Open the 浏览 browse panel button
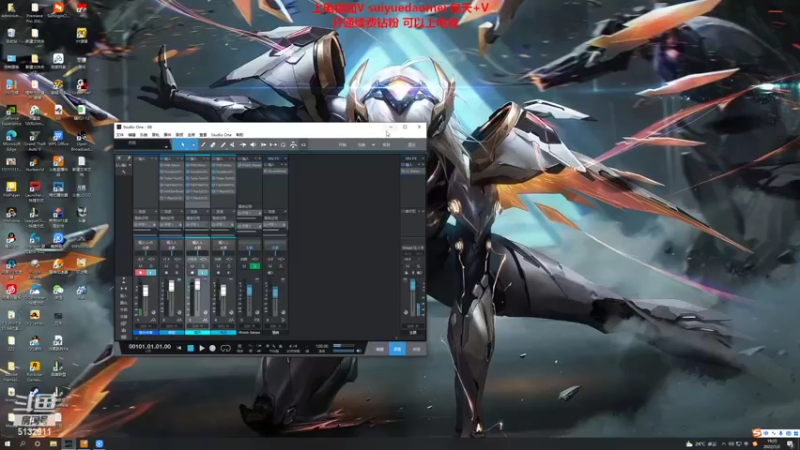The image size is (800, 450). point(416,349)
